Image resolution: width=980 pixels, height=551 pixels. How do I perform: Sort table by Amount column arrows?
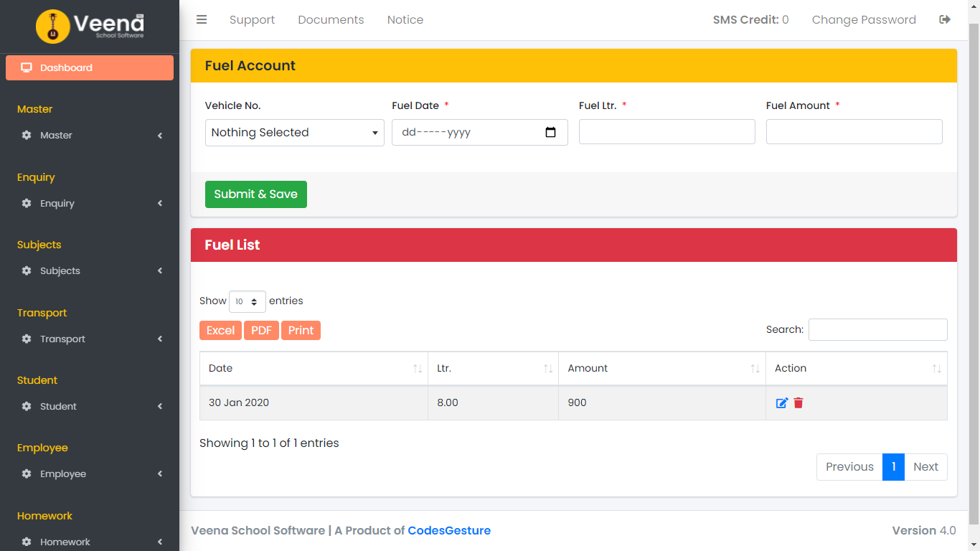pos(755,368)
